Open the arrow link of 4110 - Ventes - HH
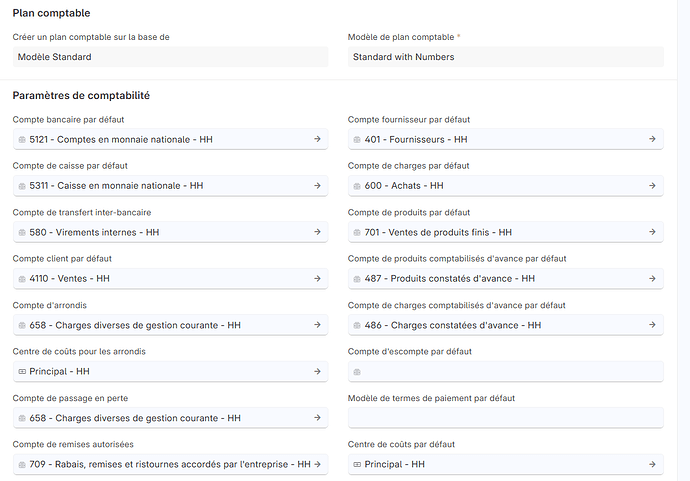This screenshot has height=481, width=690. pyautogui.click(x=317, y=279)
